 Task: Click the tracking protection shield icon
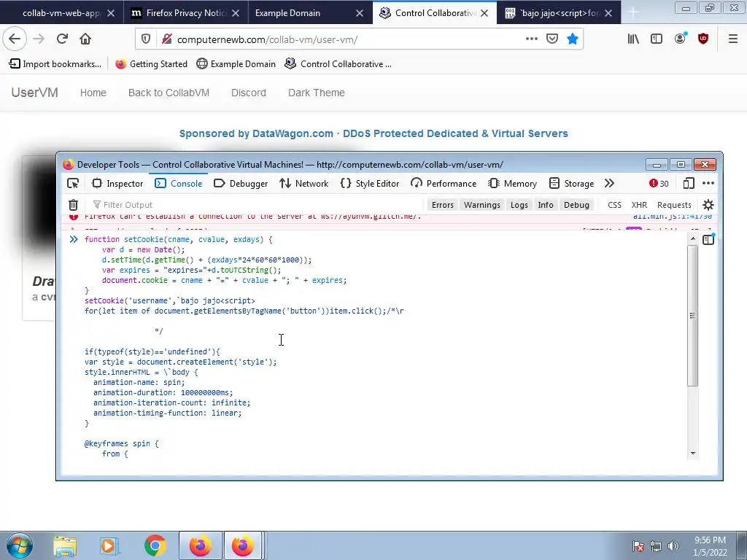146,39
